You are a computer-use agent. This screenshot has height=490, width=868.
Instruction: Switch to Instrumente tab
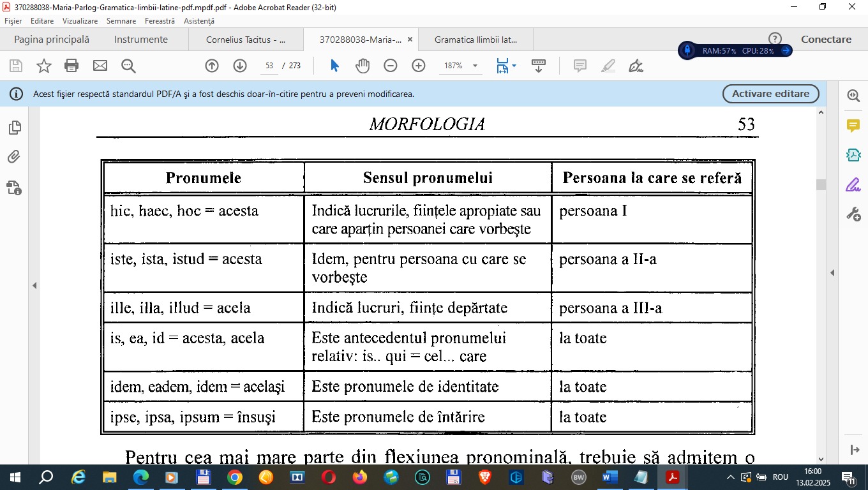[x=141, y=40]
